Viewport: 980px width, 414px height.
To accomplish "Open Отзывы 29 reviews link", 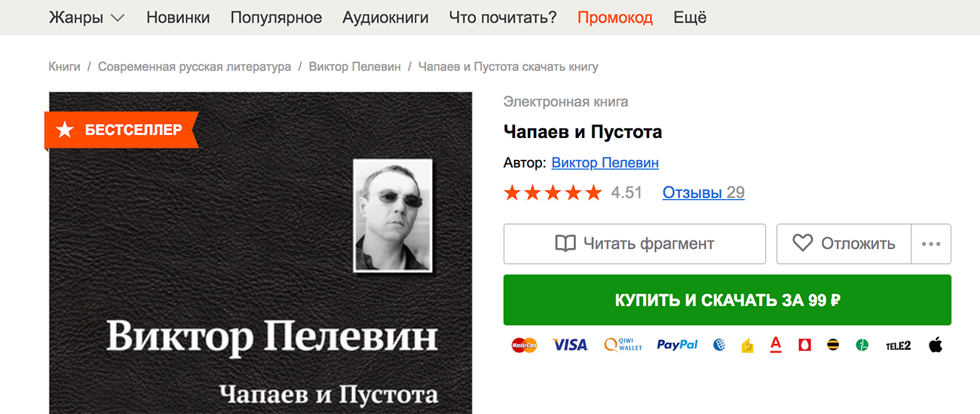I will (x=703, y=192).
